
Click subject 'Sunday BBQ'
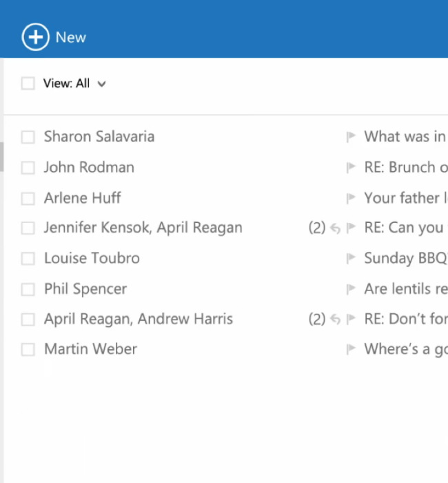click(405, 258)
